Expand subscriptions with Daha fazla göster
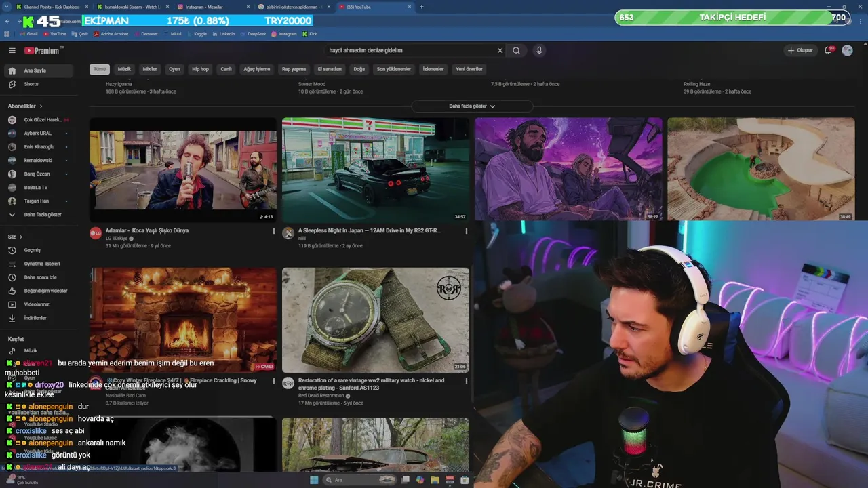Image resolution: width=868 pixels, height=488 pixels. (x=41, y=215)
